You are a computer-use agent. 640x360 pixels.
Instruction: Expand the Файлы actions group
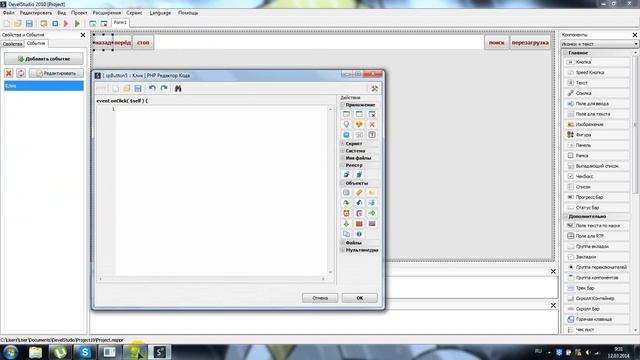pos(342,242)
